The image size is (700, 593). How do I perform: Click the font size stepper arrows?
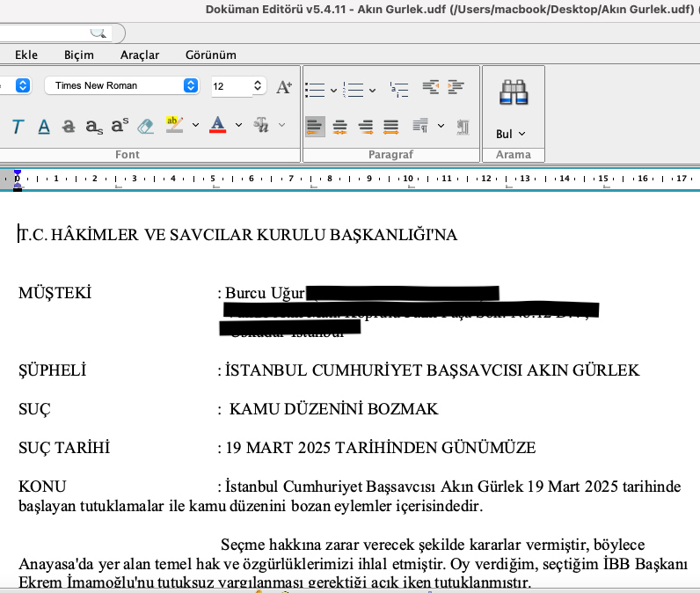pyautogui.click(x=258, y=85)
